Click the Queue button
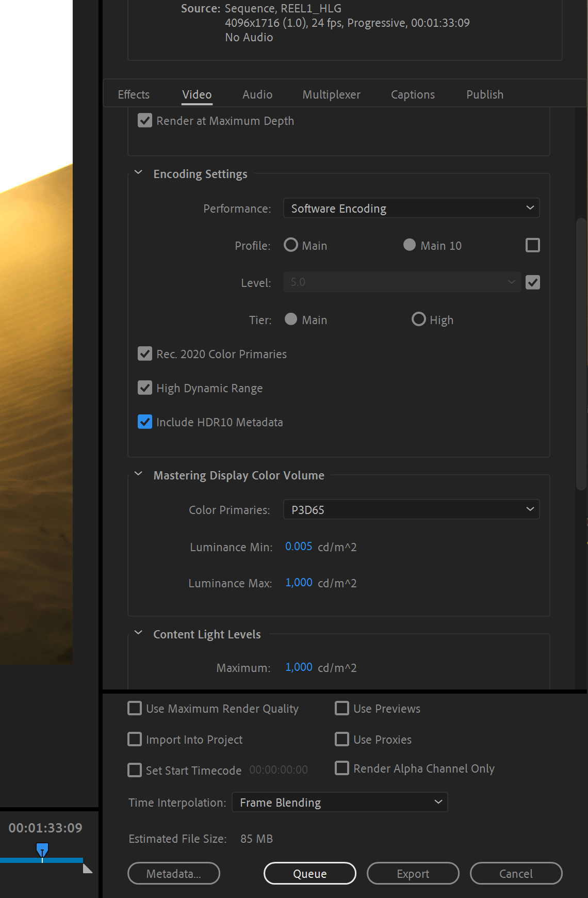 (310, 873)
